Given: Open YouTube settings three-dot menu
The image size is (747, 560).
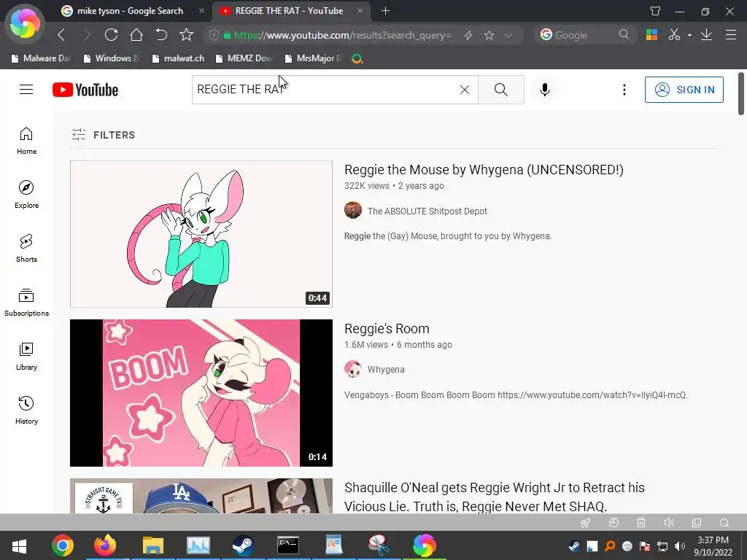Looking at the screenshot, I should tap(624, 90).
